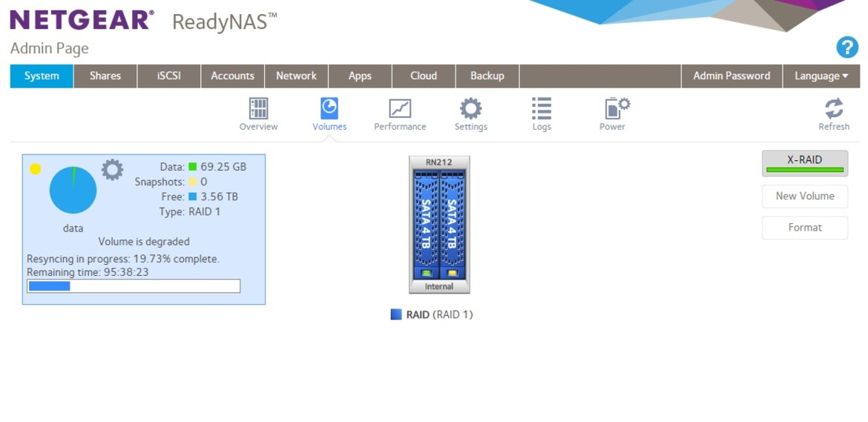Screen dimensions: 868x422
Task: Expand the Language dropdown menu
Action: pyautogui.click(x=821, y=76)
